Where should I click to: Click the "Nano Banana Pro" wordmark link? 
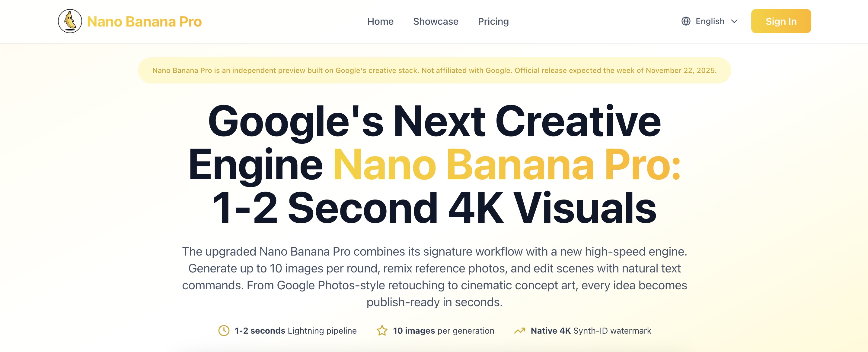point(145,21)
